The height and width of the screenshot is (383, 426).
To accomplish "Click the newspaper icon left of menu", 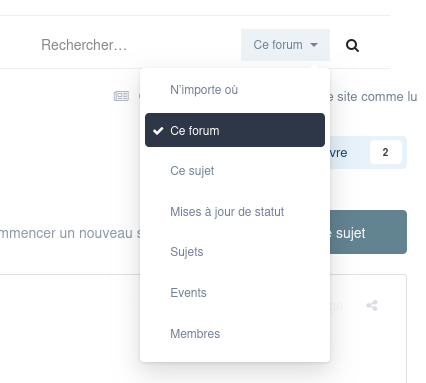I will 121,96.
